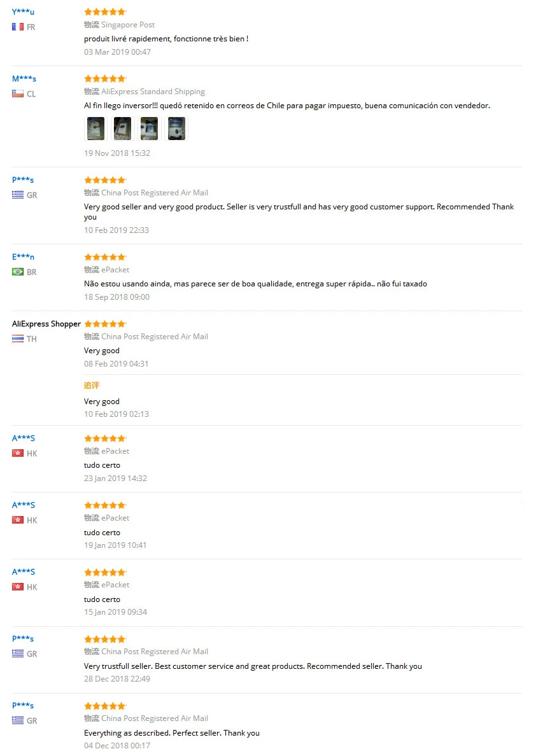Open the fourth review photo thumbnail from M***s
This screenshot has width=536, height=756.
[176, 129]
